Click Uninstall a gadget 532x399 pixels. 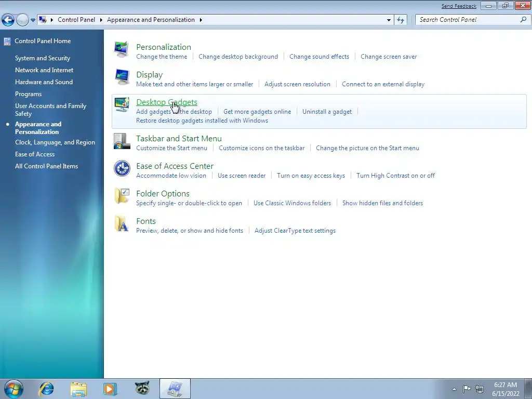[x=327, y=112]
